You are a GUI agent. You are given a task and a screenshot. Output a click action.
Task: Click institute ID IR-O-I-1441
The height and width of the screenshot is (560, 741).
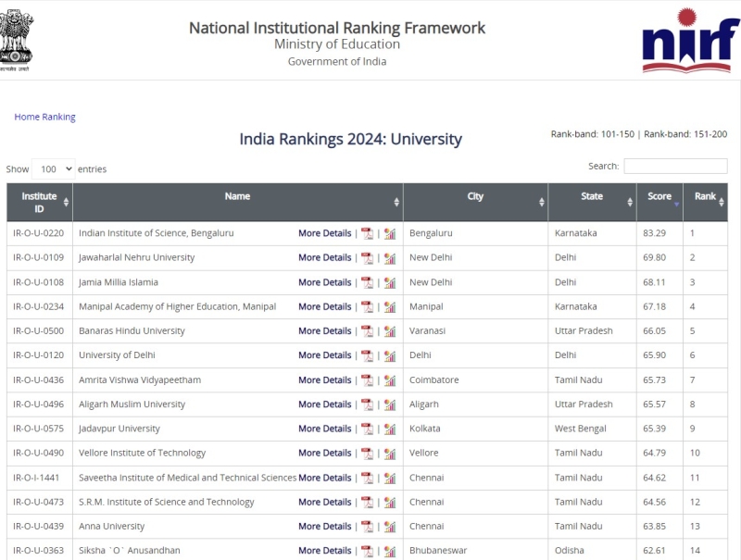click(x=36, y=478)
